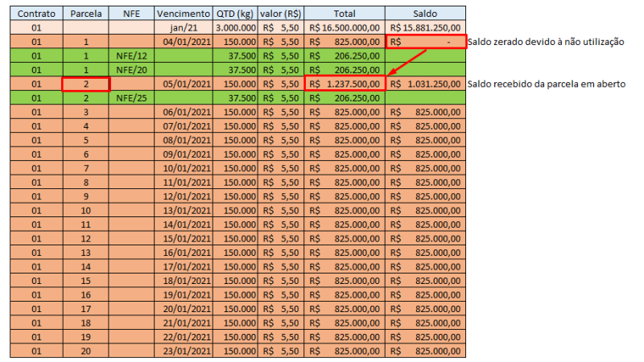Click the highlighted R$ 1.237.500,00 total cell
Image resolution: width=644 pixels, height=362 pixels.
coord(345,84)
